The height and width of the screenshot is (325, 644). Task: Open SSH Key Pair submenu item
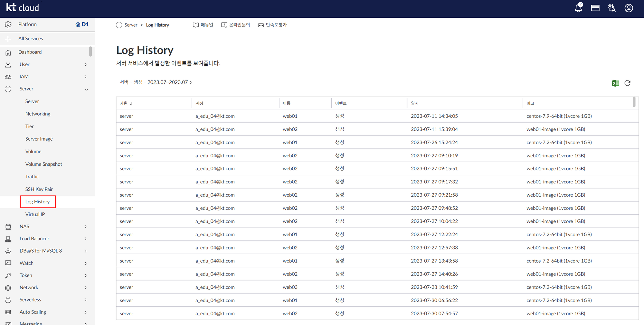coord(39,189)
